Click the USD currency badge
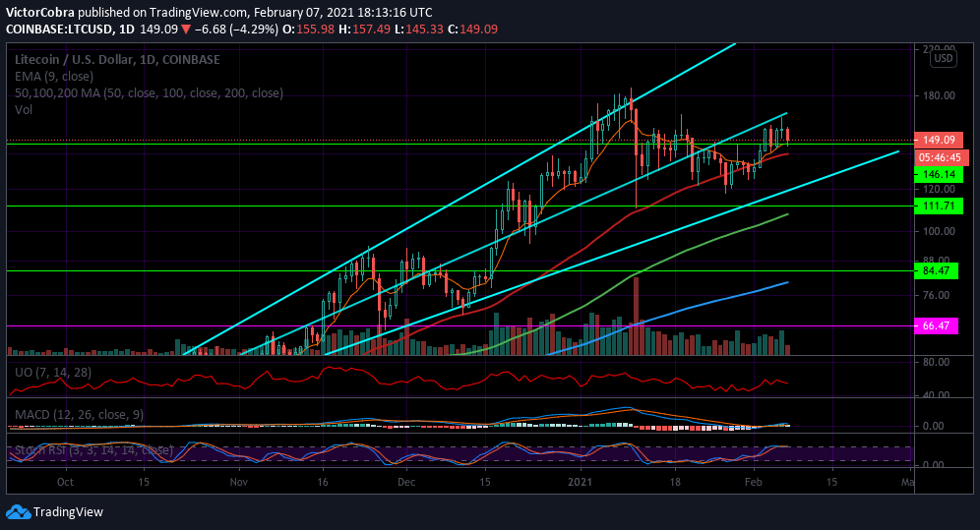980x530 pixels. tap(943, 59)
